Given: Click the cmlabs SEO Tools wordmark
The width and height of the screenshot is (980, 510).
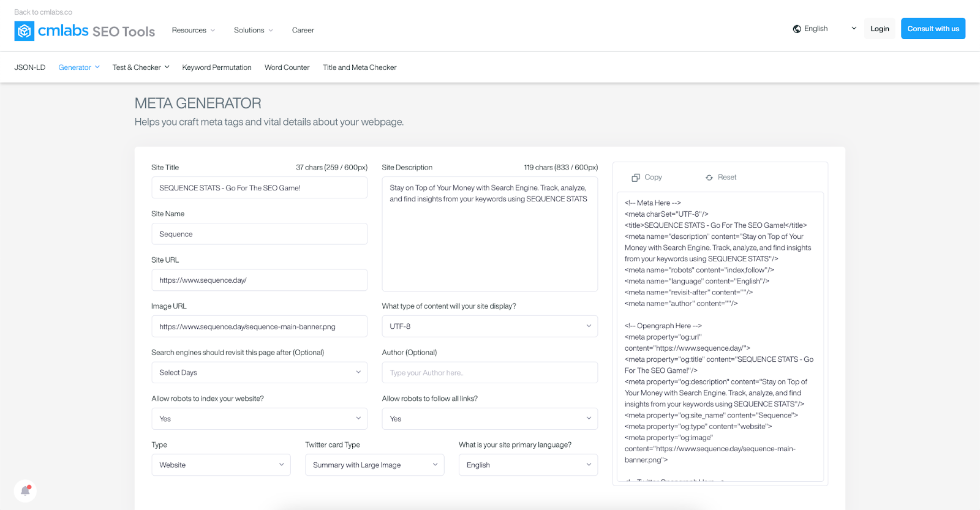Looking at the screenshot, I should click(97, 31).
